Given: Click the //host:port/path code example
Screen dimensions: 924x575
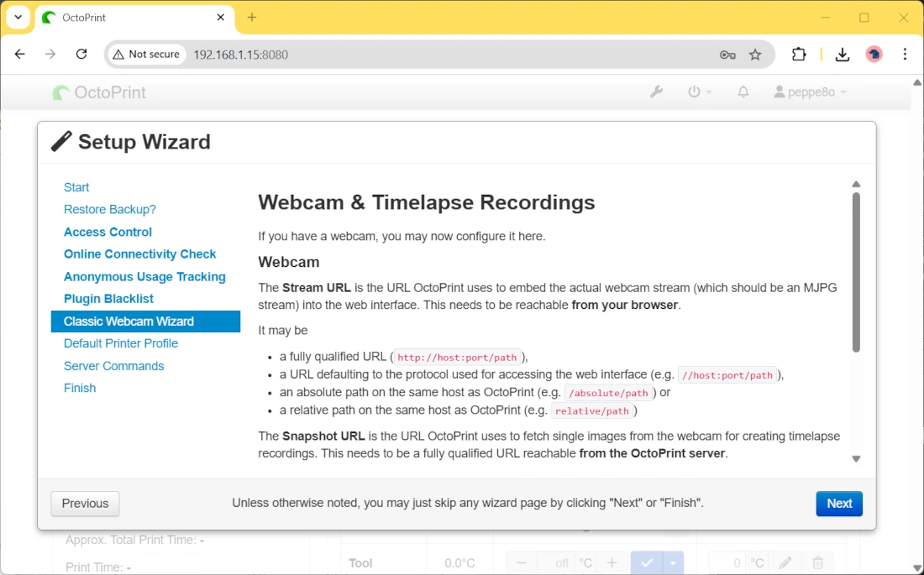Looking at the screenshot, I should point(727,375).
